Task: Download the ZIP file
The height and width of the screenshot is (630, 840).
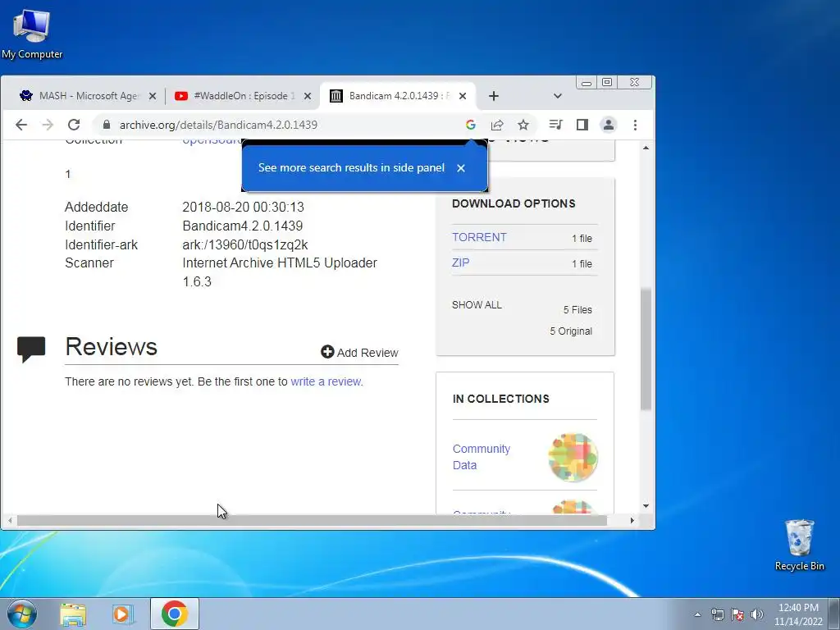Action: point(461,262)
